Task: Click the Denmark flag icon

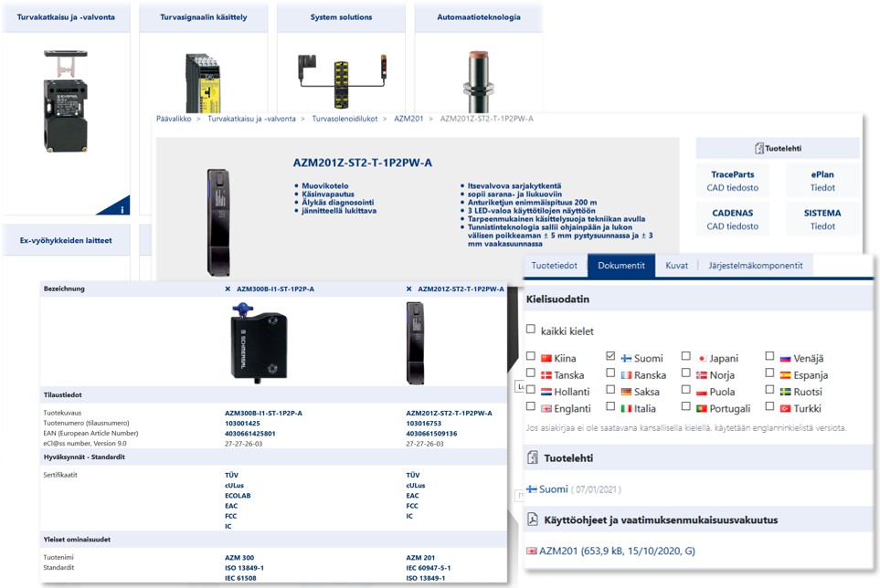Action: 546,375
